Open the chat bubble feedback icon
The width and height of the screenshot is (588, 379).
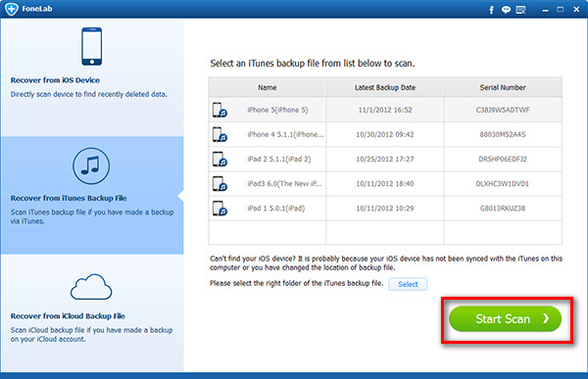(x=506, y=10)
